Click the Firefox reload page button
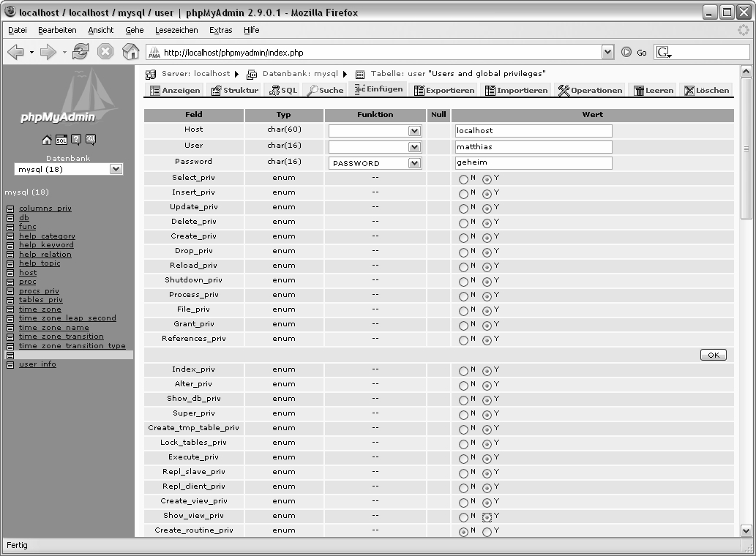This screenshot has height=556, width=756. tap(80, 52)
